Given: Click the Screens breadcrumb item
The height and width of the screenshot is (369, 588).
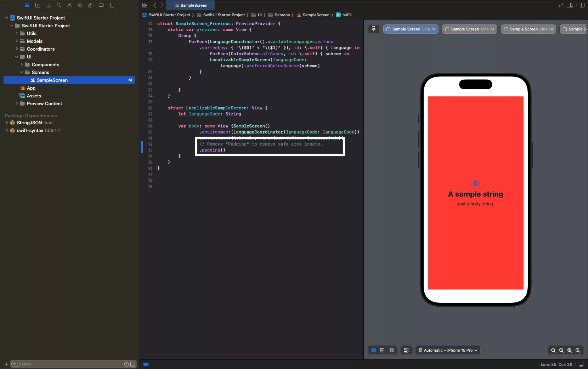Looking at the screenshot, I should coord(279,15).
